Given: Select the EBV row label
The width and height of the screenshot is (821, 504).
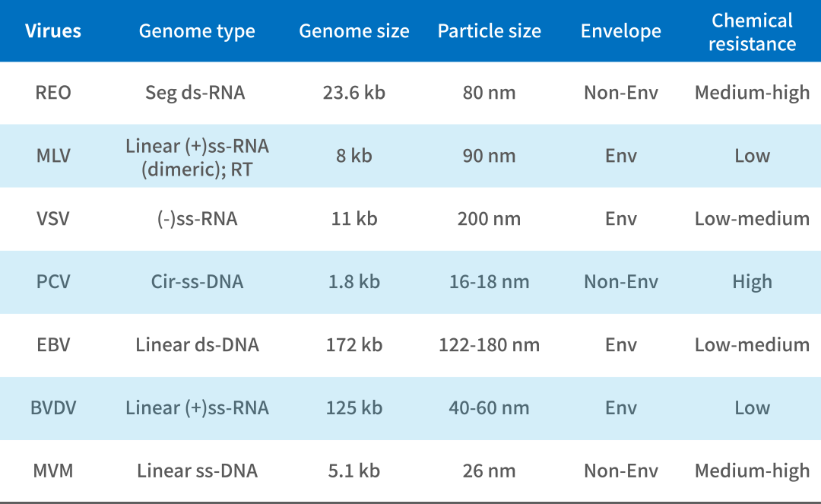Looking at the screenshot, I should pos(53,345).
